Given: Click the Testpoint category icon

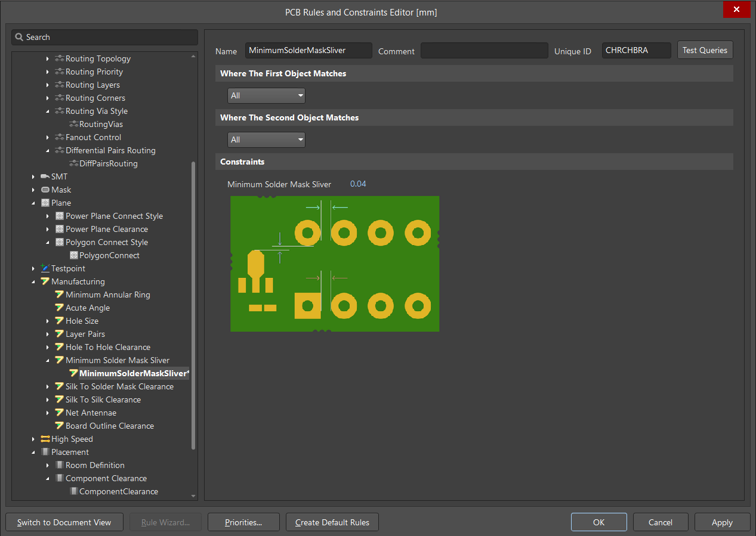Looking at the screenshot, I should (x=46, y=268).
